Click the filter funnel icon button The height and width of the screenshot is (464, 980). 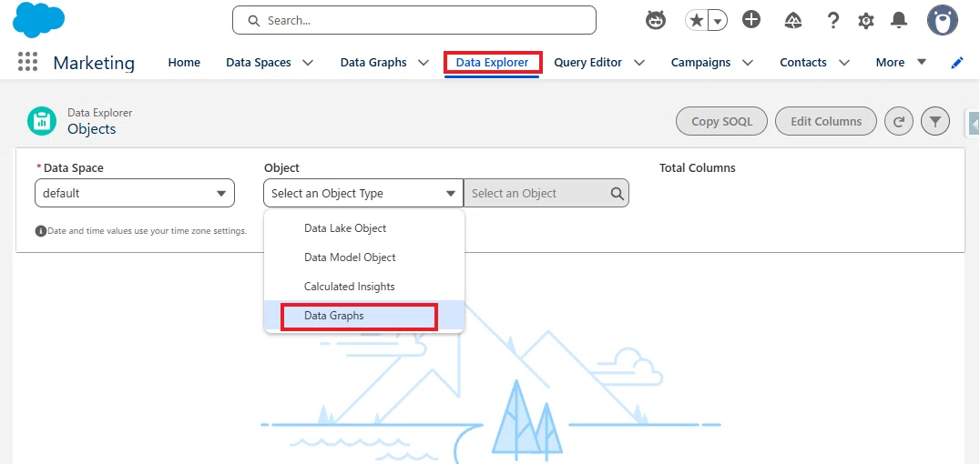click(935, 121)
